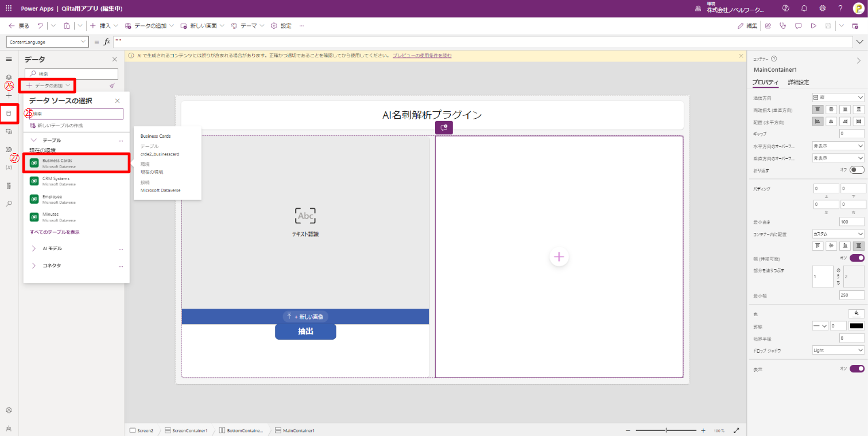The height and width of the screenshot is (436, 868).
Task: Open the app checker stethoscope icon
Action: [783, 26]
